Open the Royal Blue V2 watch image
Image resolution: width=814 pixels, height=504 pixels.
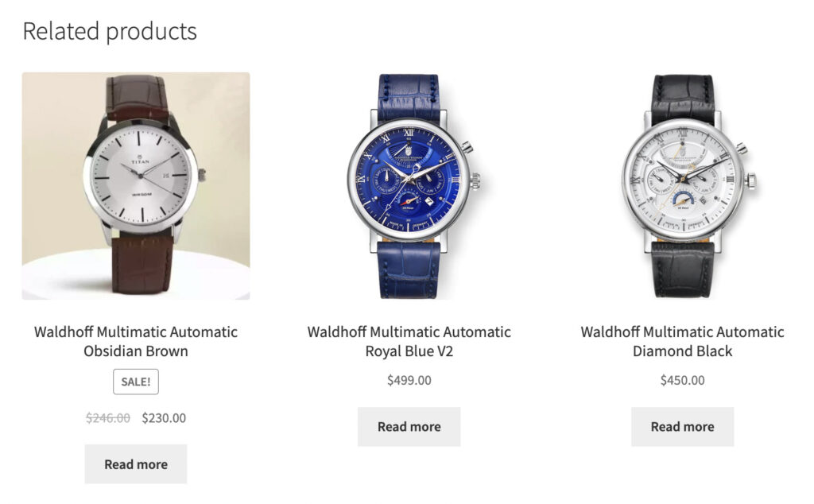click(409, 186)
